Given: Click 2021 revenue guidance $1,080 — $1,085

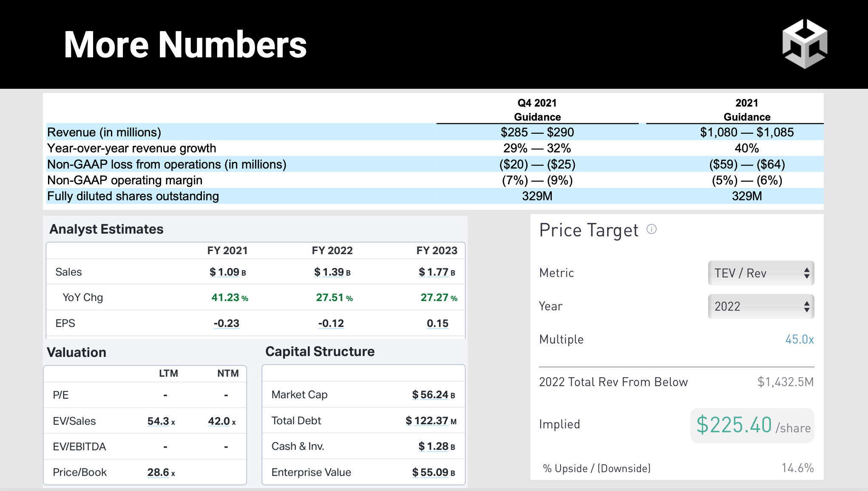Looking at the screenshot, I should pyautogui.click(x=747, y=133).
